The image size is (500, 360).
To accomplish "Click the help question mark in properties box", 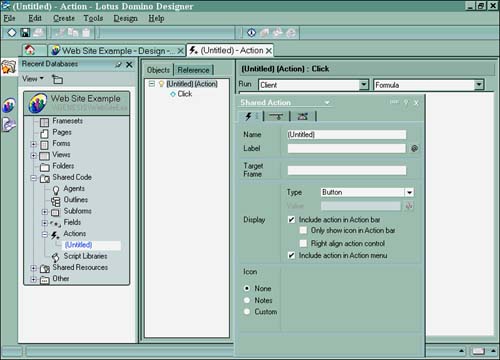I will [x=406, y=103].
